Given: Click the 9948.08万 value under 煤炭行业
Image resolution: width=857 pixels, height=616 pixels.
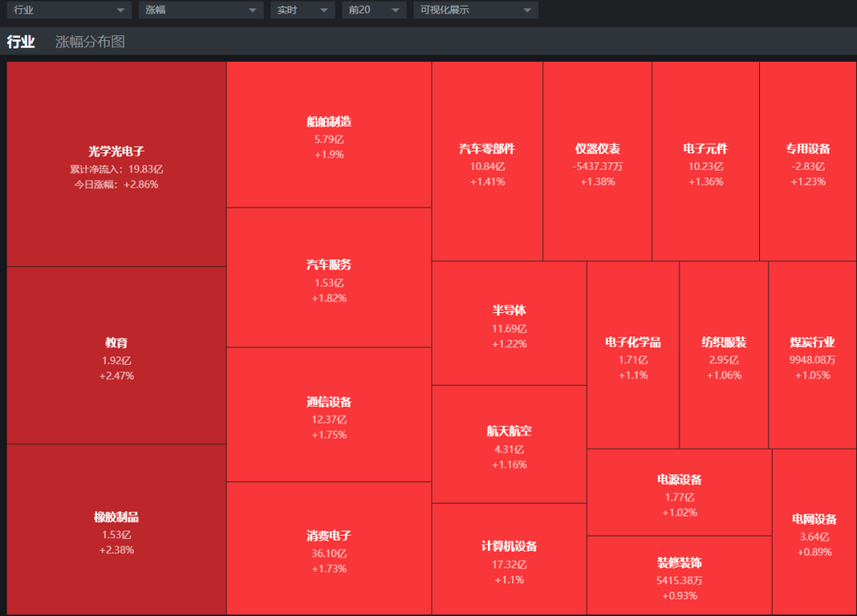Looking at the screenshot, I should (813, 360).
